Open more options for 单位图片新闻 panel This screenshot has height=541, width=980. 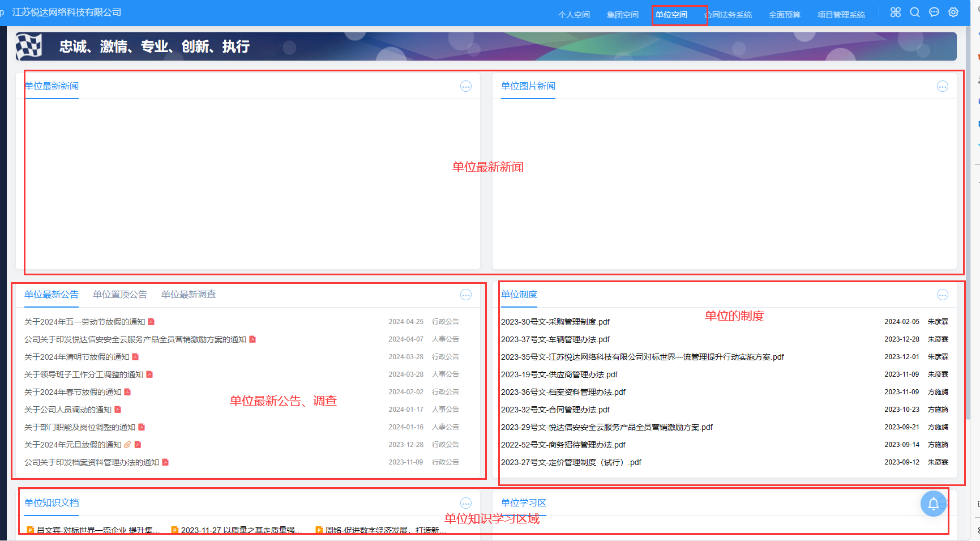942,86
